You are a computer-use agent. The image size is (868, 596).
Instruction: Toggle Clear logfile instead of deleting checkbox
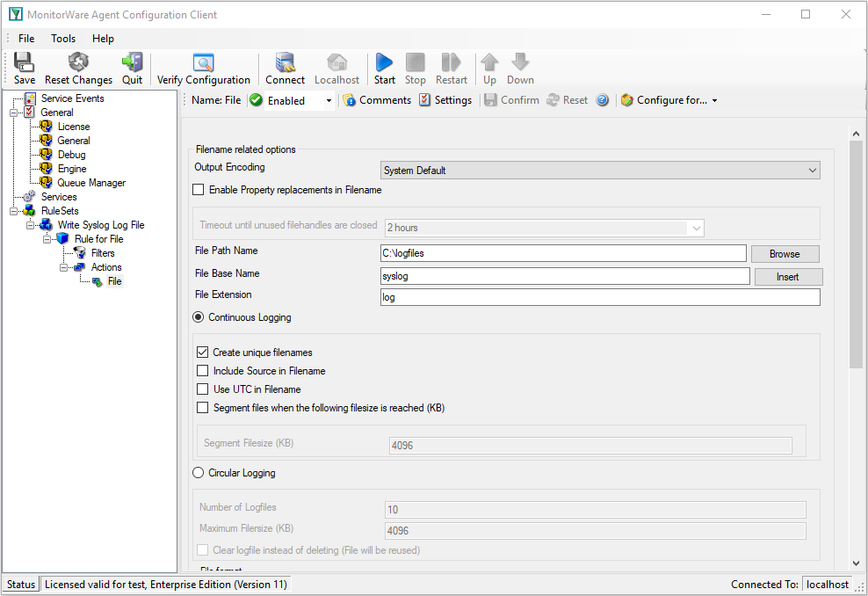(x=203, y=550)
